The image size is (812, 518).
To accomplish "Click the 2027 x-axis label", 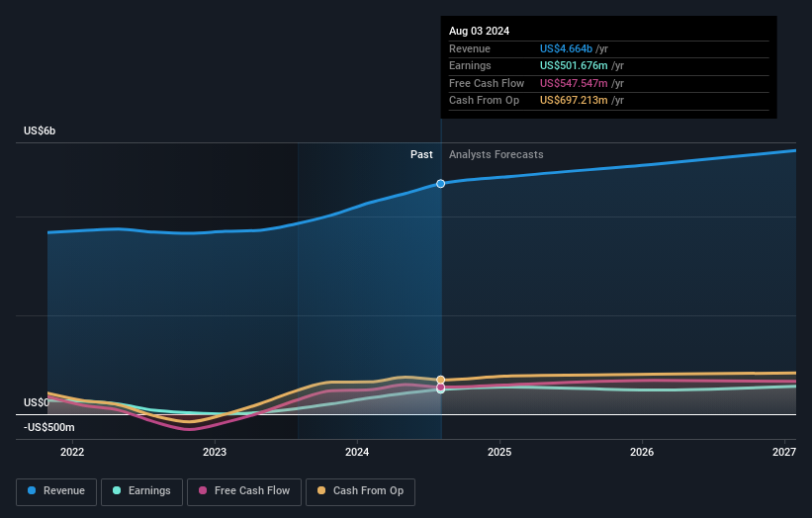I will pos(784,452).
